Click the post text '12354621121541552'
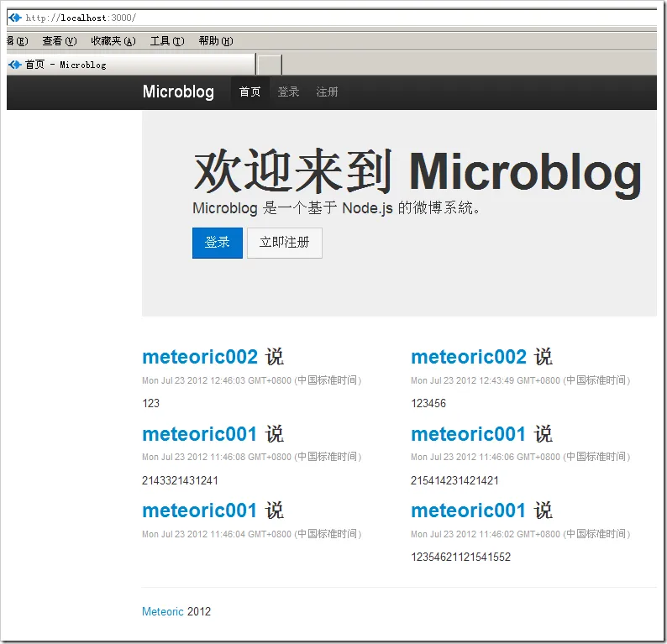 click(x=460, y=558)
